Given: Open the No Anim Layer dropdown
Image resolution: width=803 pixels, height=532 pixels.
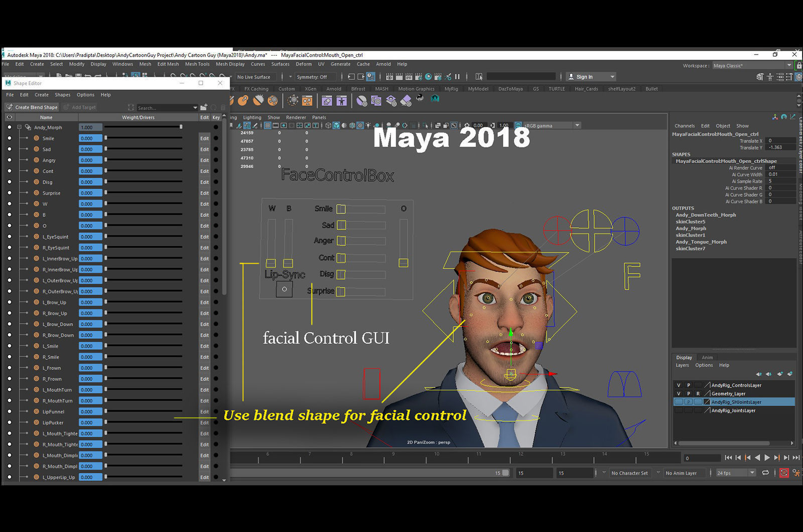Looking at the screenshot, I should (685, 473).
